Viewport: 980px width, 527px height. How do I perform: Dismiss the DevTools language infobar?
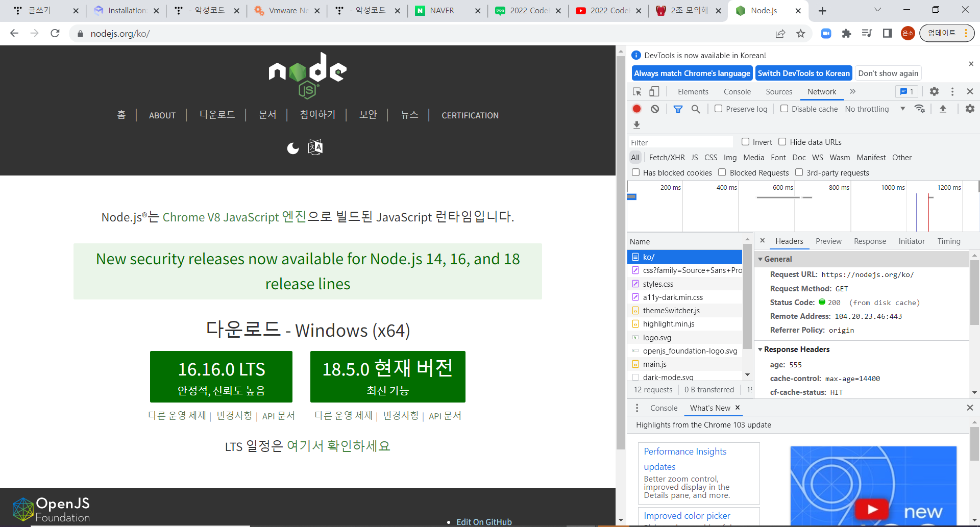[x=971, y=64]
